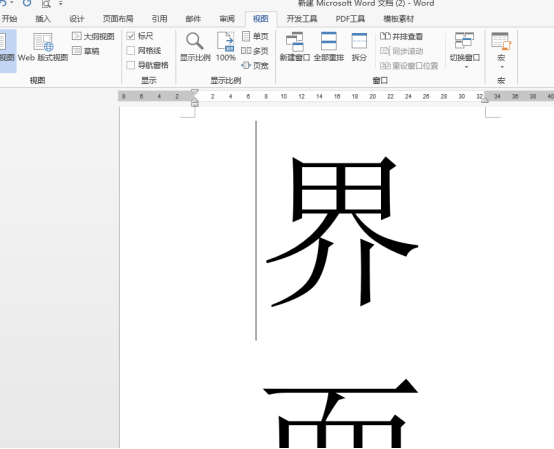Click the large character 界 in document
Viewport: 554px width, 449px height.
pos(342,231)
